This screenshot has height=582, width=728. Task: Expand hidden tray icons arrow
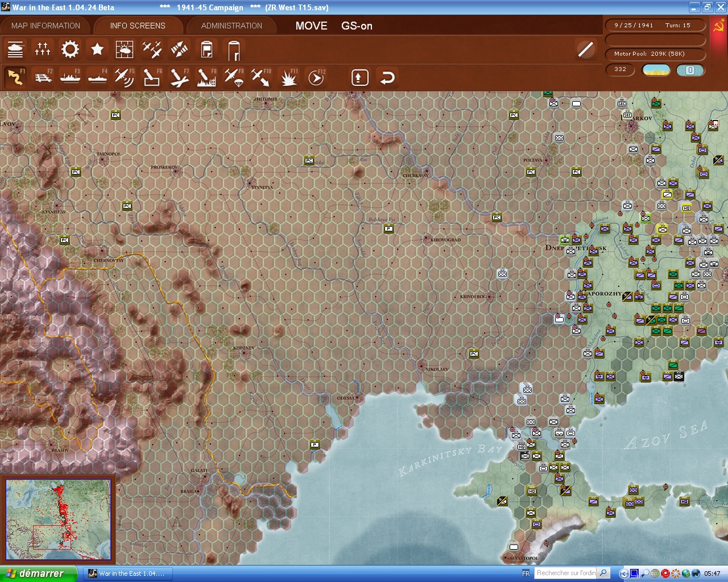(623, 573)
